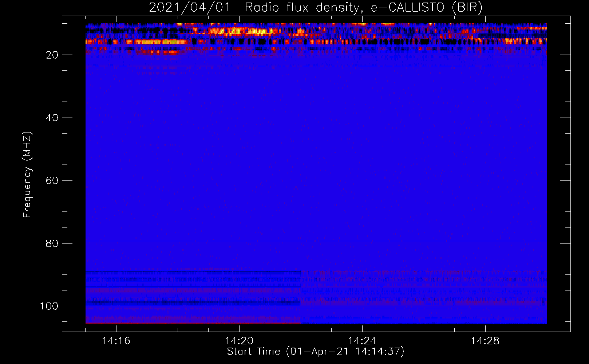589x364 pixels.
Task: Click the 14:20 time tick label
Action: point(239,341)
